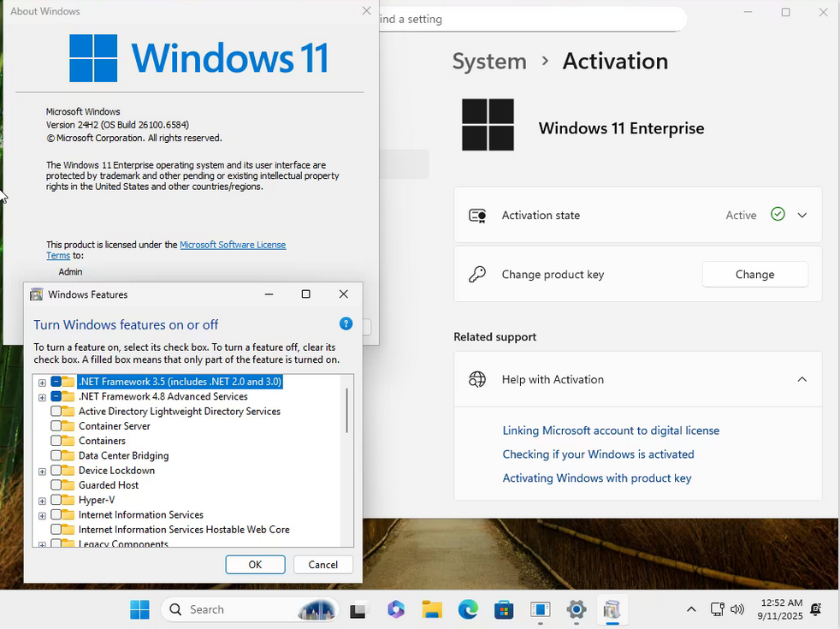Click OK in Windows Features
The image size is (840, 629).
[255, 564]
